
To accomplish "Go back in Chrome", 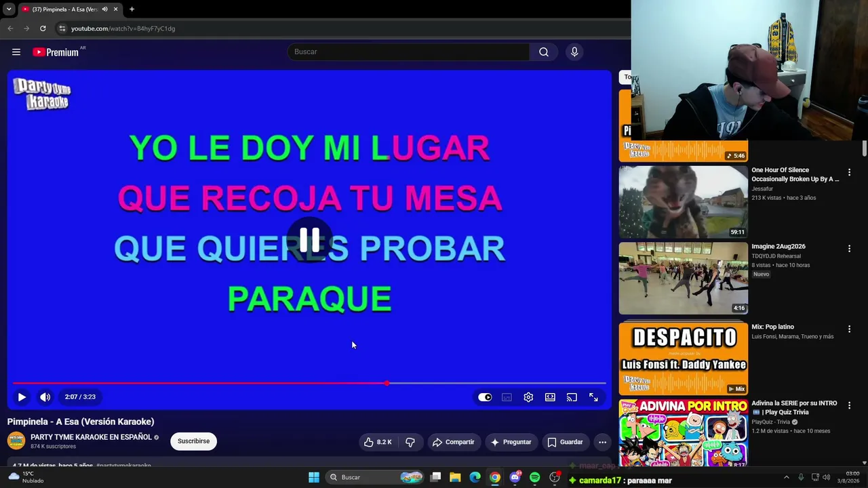I will coord(10,28).
